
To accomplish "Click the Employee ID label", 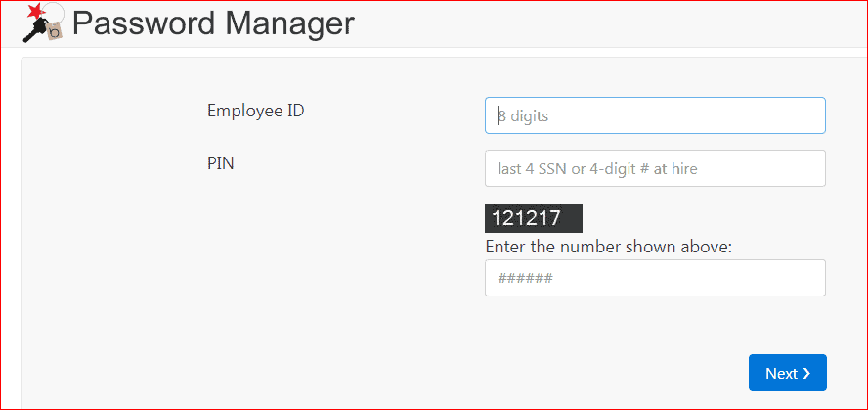I will point(256,111).
